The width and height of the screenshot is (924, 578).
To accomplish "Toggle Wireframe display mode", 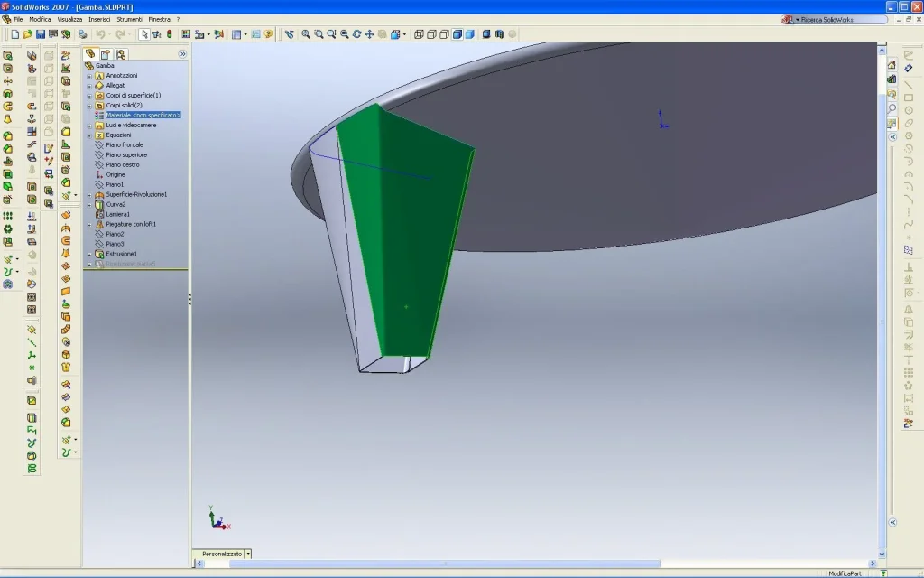I will pyautogui.click(x=419, y=34).
